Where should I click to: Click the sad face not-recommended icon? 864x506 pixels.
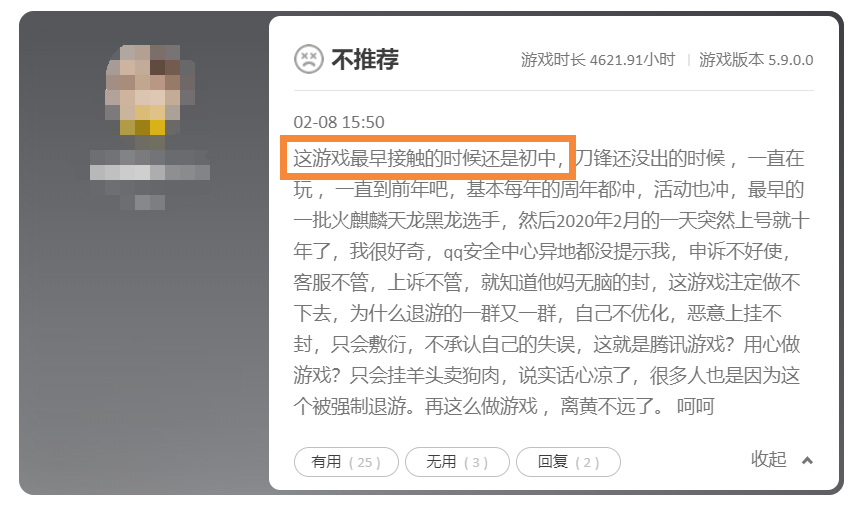309,59
